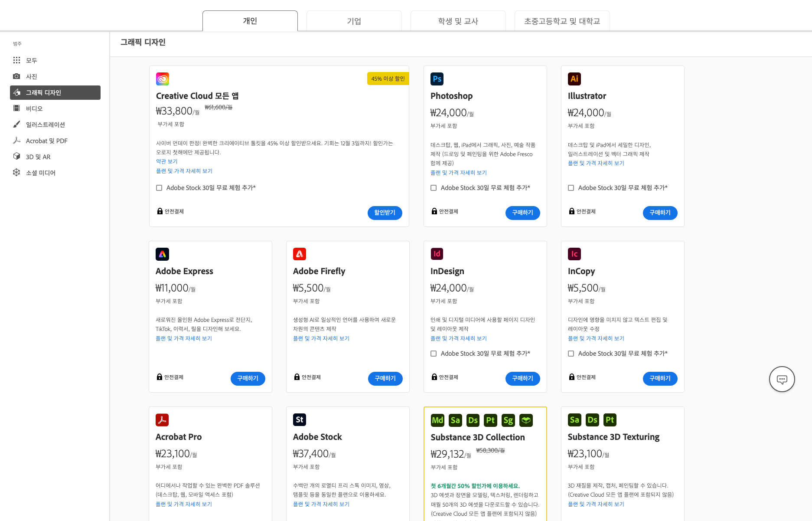
Task: Click the Creative Cloud rainbow logo icon
Action: (162, 79)
